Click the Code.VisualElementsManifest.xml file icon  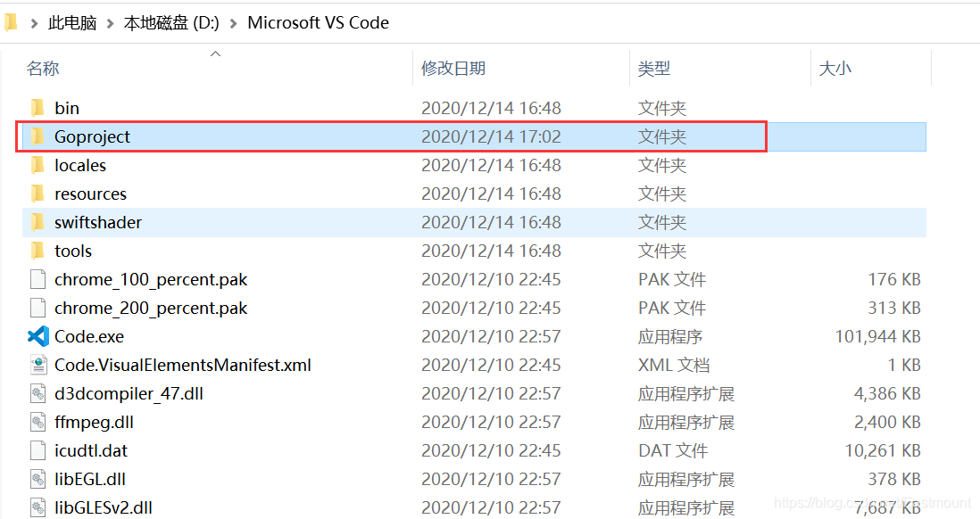pos(38,365)
